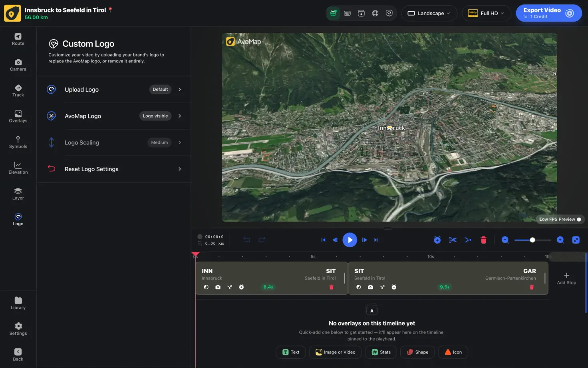This screenshot has width=588, height=368.
Task: Delete the SIT to GAR segment
Action: click(x=532, y=287)
